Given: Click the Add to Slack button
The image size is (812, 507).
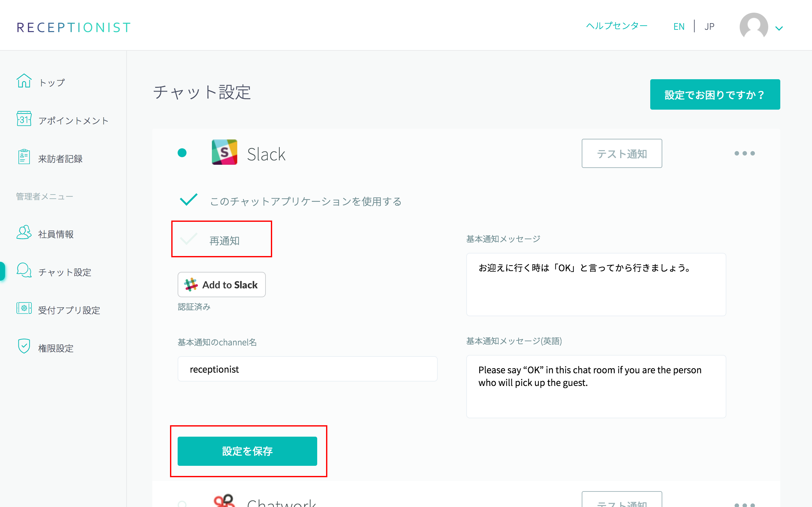Looking at the screenshot, I should click(x=221, y=285).
